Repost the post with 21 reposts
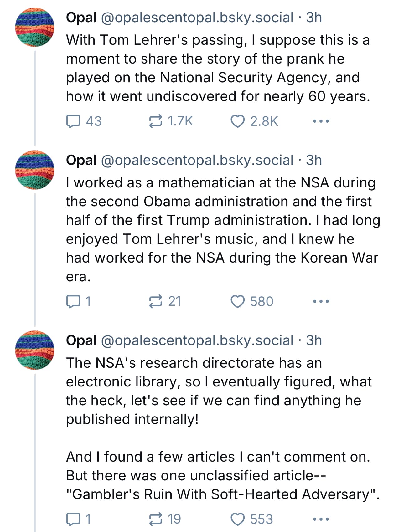The height and width of the screenshot is (532, 404). (x=155, y=302)
